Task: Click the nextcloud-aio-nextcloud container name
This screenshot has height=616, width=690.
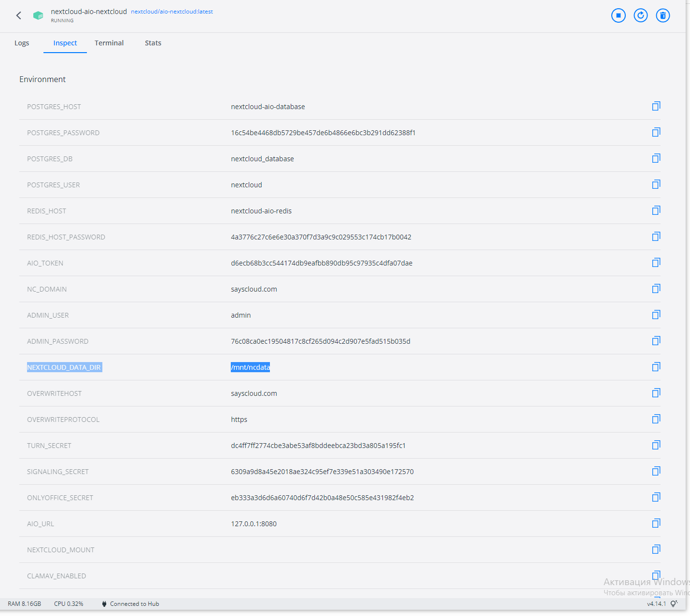Action: [x=89, y=12]
